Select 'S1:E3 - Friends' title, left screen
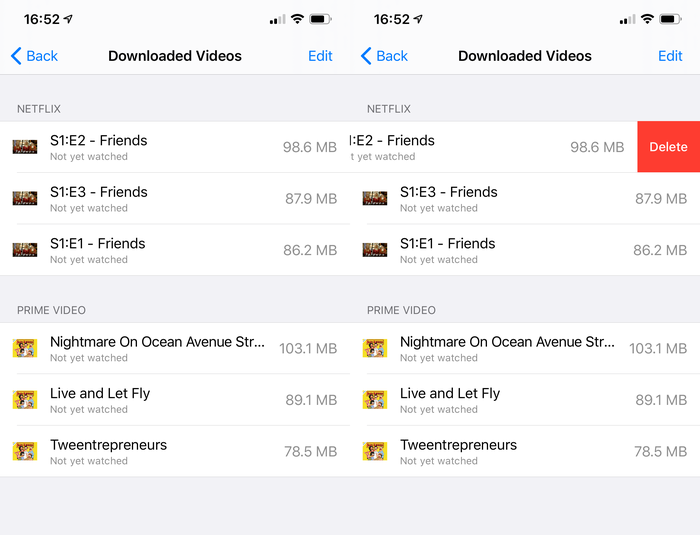Image resolution: width=700 pixels, height=535 pixels. click(x=99, y=192)
